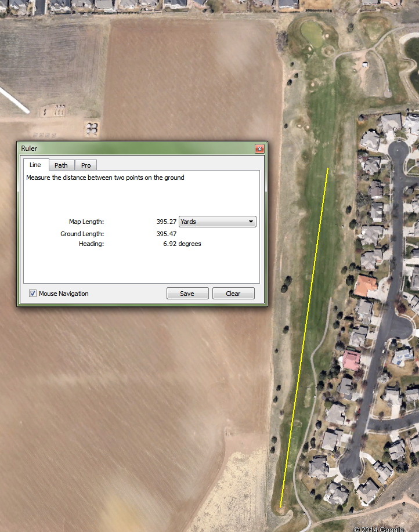Click the bottom endpoint of yellow ruler line
419x532 pixels.
281,506
